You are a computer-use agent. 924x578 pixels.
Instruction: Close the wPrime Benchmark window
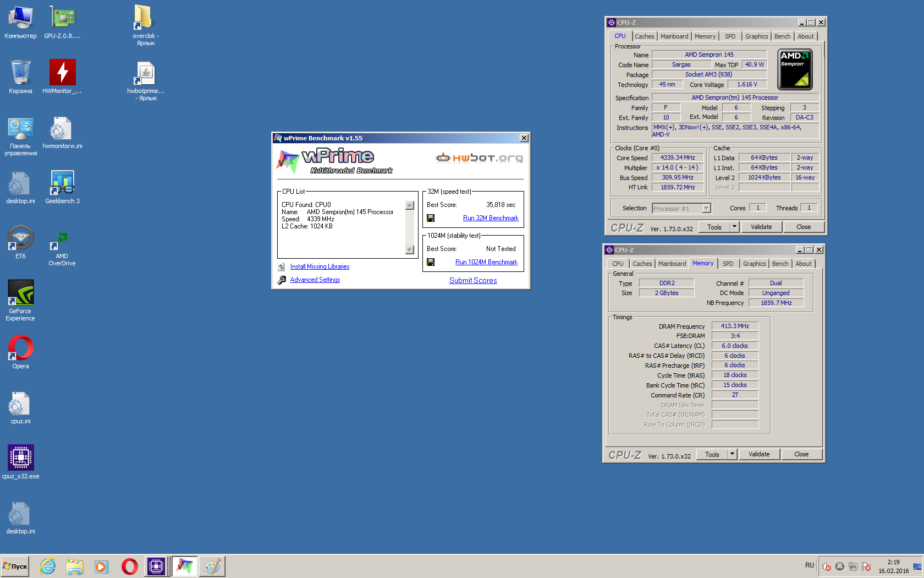point(524,138)
